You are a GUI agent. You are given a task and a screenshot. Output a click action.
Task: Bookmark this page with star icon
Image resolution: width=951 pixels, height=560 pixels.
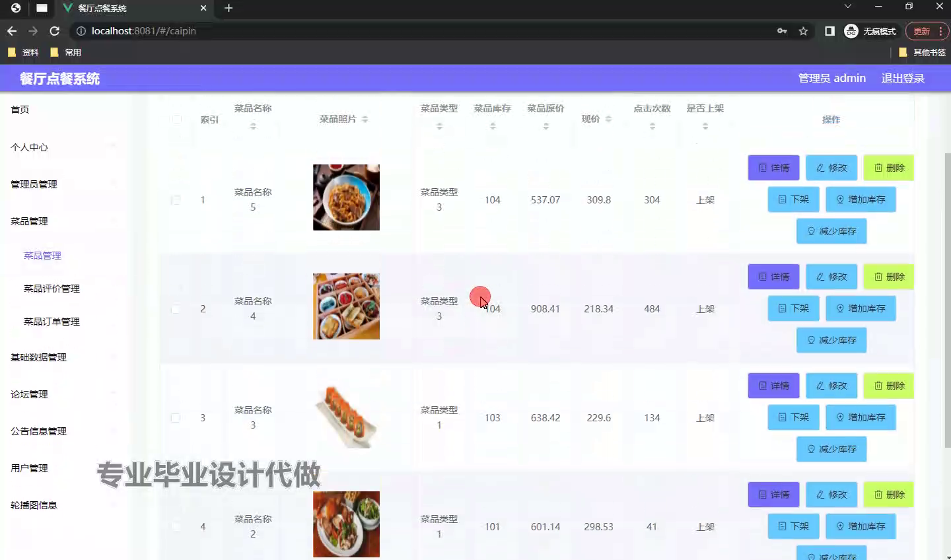click(x=803, y=31)
